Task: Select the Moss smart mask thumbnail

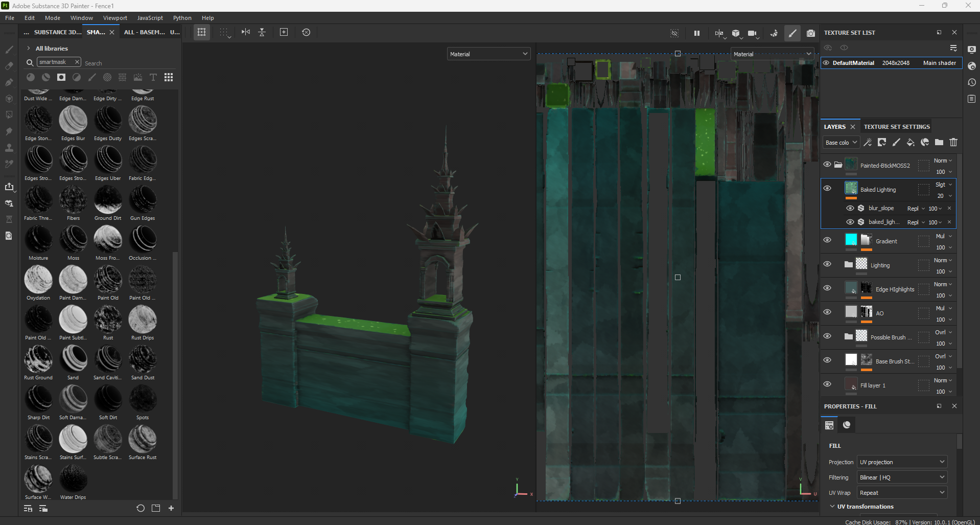Action: click(73, 240)
